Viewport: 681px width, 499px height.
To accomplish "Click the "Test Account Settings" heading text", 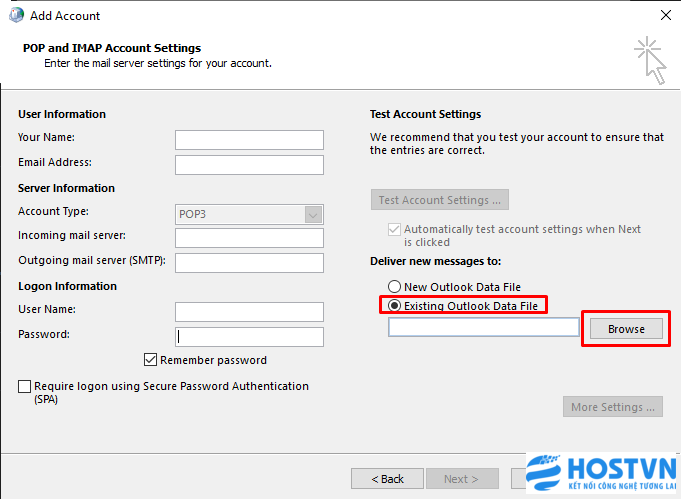I will coord(426,114).
